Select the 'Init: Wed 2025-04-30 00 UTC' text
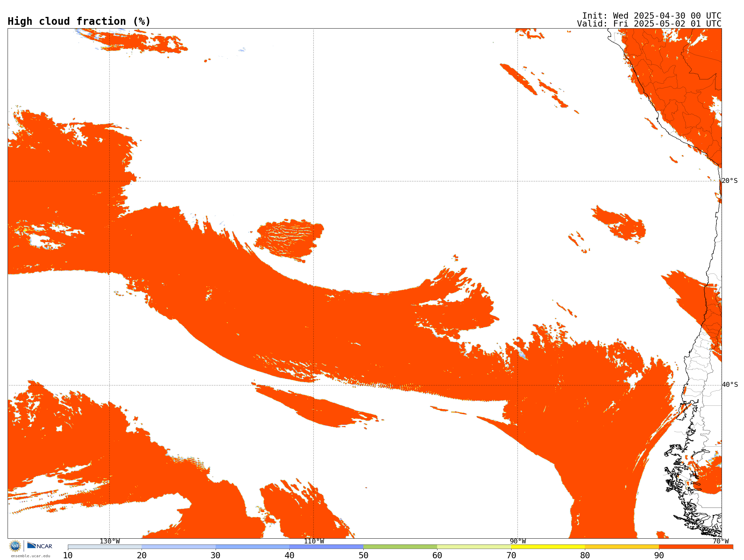 [x=652, y=16]
